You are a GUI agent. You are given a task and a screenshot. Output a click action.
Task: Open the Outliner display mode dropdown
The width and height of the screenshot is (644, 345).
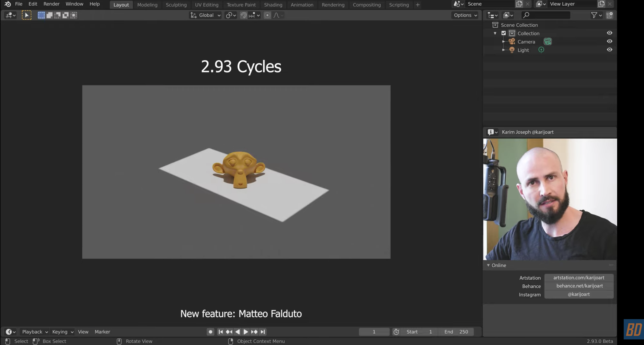[508, 15]
